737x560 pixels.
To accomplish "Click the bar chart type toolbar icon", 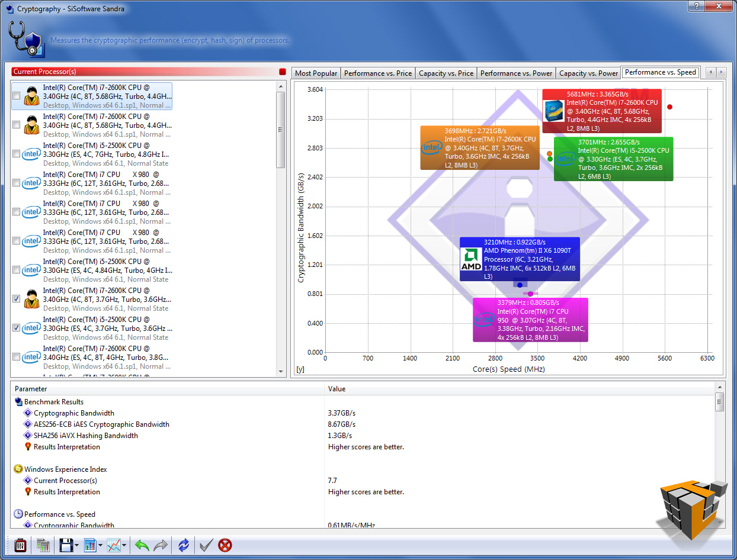I will pos(90,545).
